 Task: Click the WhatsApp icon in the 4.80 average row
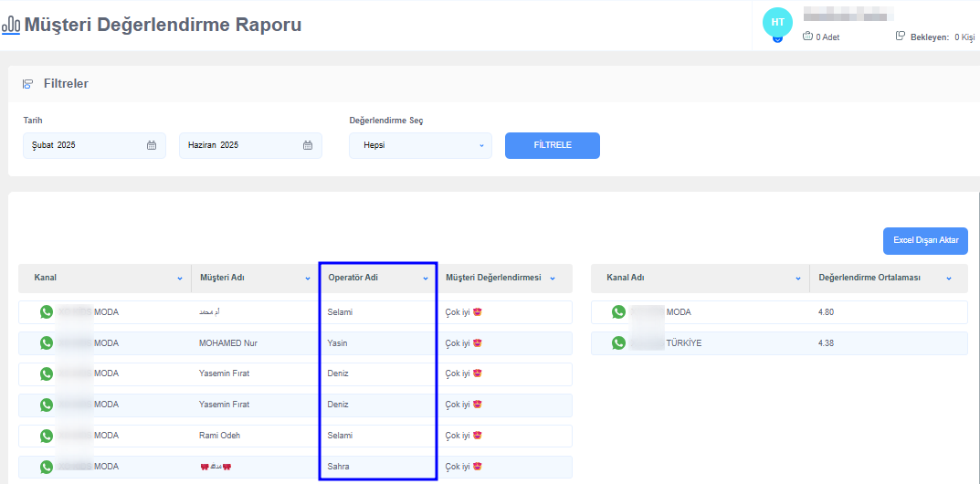618,312
